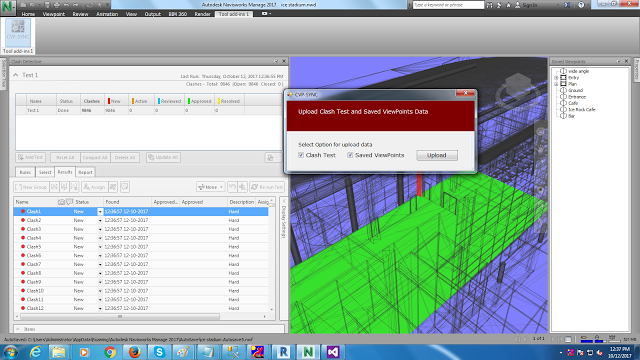
Task: Select the Clash10 row
Action: pyautogui.click(x=141, y=291)
